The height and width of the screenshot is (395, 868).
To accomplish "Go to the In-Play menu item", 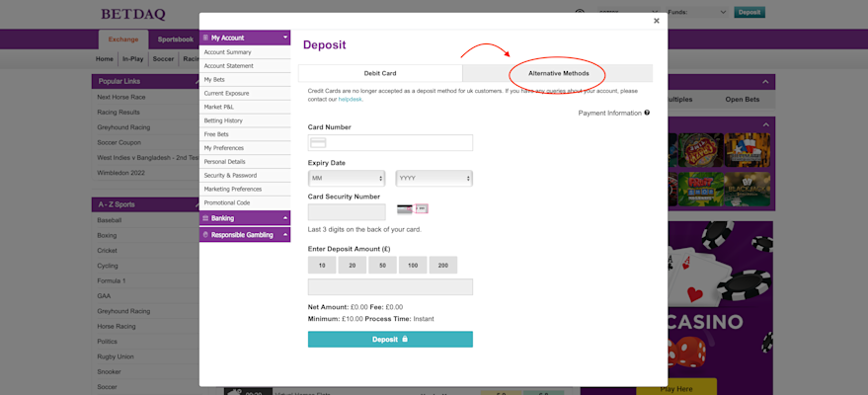I will point(133,58).
